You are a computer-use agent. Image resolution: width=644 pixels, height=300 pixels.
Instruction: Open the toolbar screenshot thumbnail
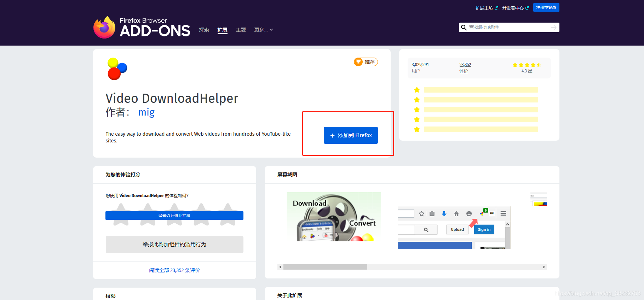click(454, 228)
